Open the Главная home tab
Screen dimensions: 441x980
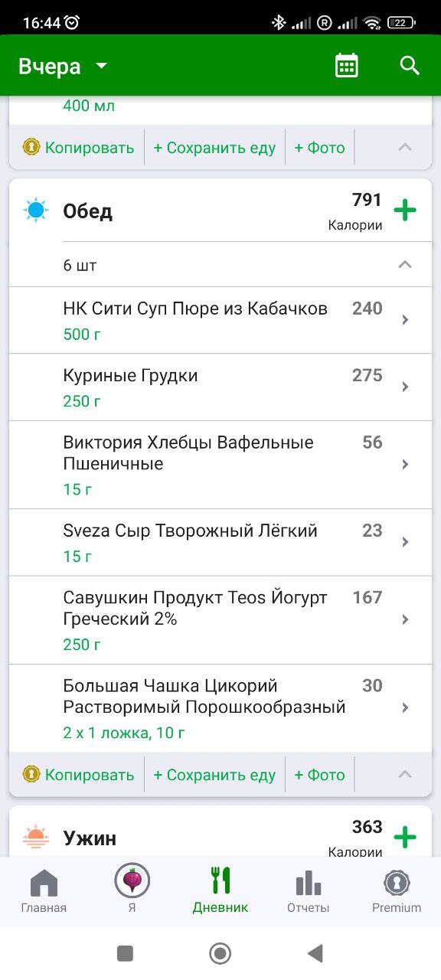(44, 893)
